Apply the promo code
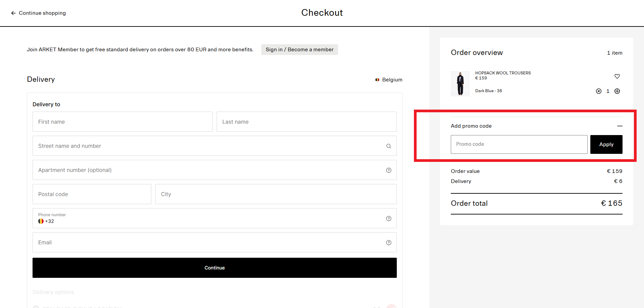The height and width of the screenshot is (308, 644). (606, 144)
